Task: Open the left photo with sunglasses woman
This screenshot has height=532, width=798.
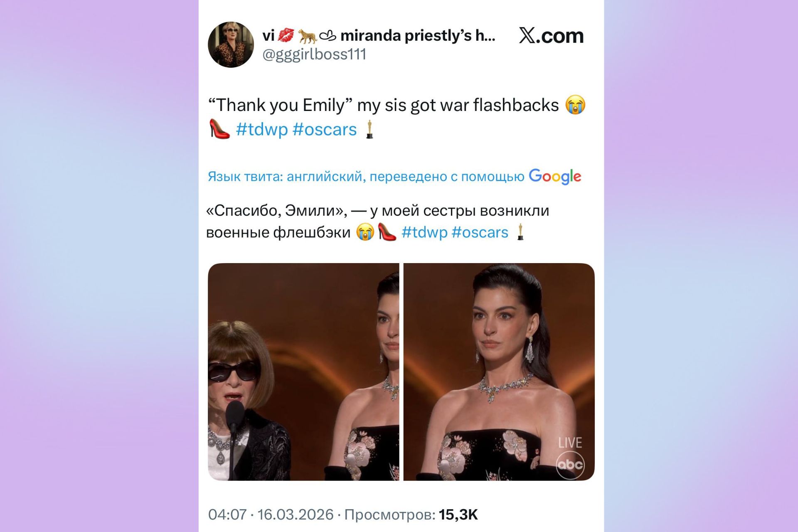Action: coord(303,372)
